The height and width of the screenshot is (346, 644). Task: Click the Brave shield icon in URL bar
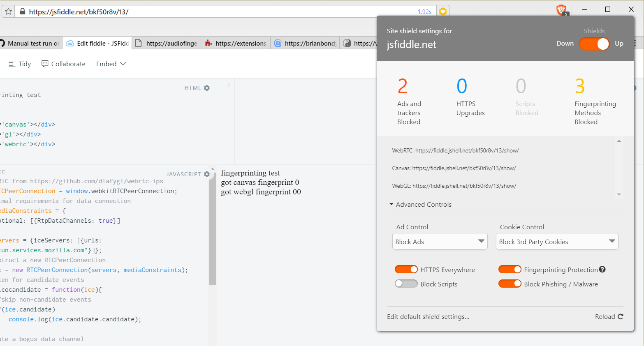pos(443,12)
